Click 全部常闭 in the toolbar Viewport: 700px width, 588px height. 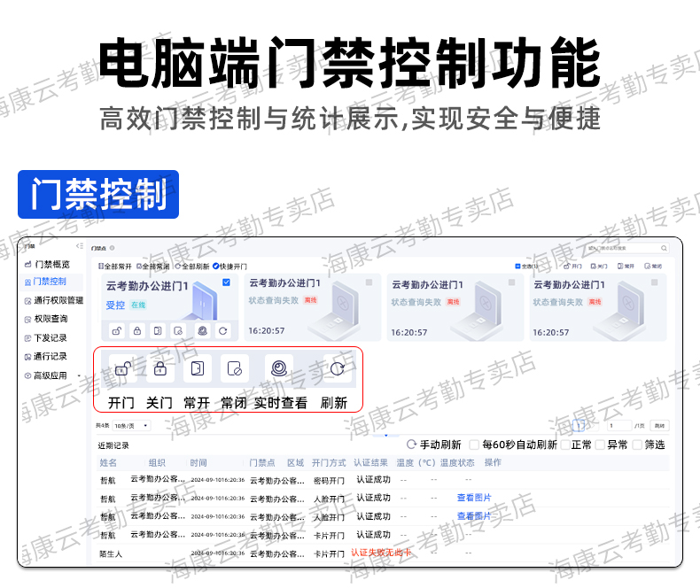click(x=153, y=267)
